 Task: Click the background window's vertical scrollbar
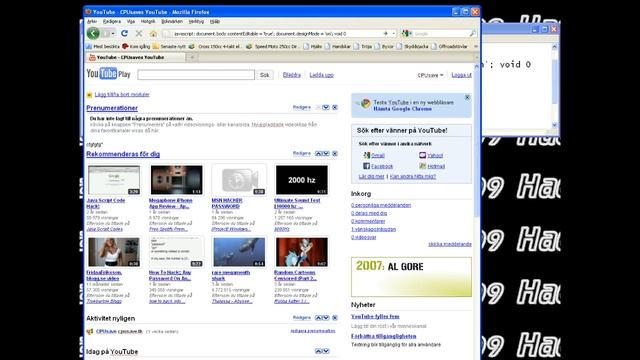click(x=554, y=86)
